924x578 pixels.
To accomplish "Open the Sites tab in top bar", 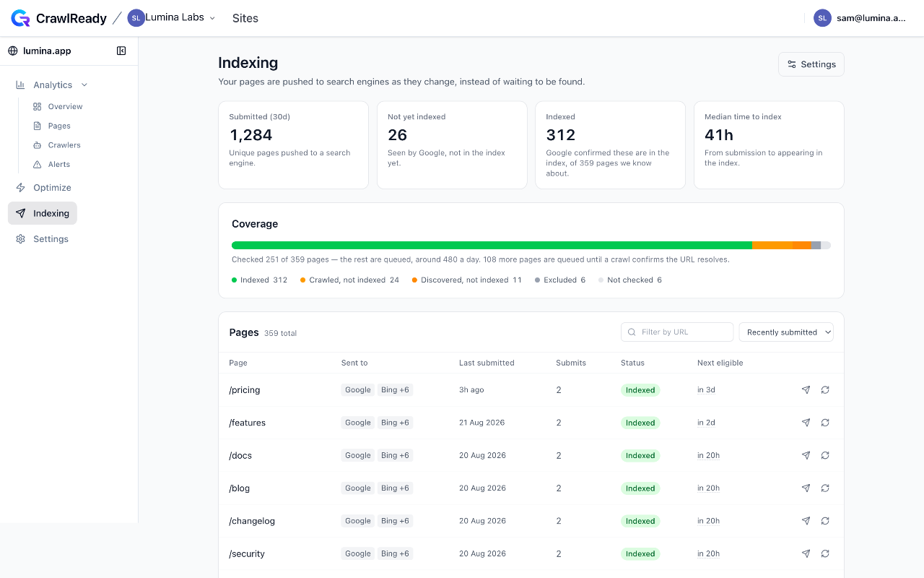I will coord(245,18).
